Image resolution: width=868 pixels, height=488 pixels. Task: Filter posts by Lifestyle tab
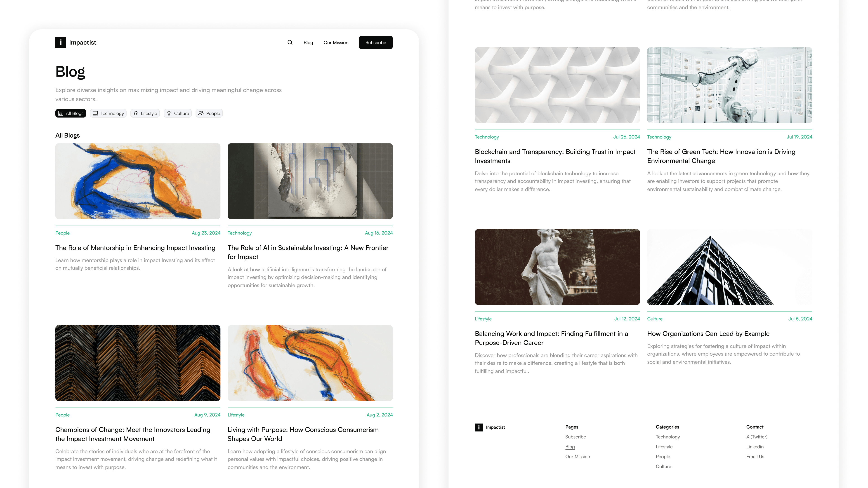point(145,113)
